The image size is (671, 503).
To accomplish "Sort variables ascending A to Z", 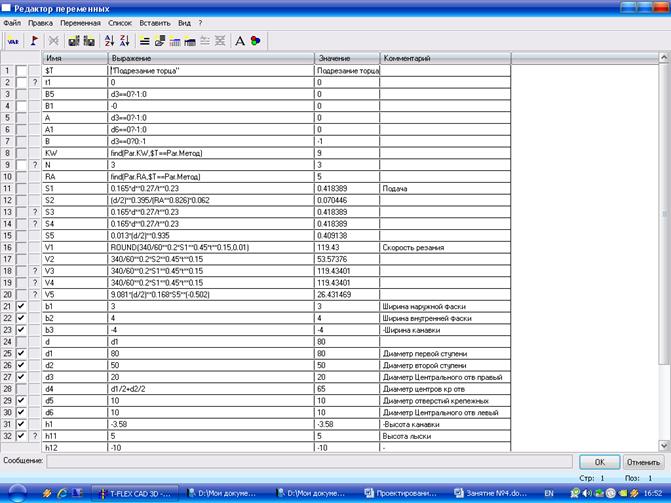I will 109,41.
